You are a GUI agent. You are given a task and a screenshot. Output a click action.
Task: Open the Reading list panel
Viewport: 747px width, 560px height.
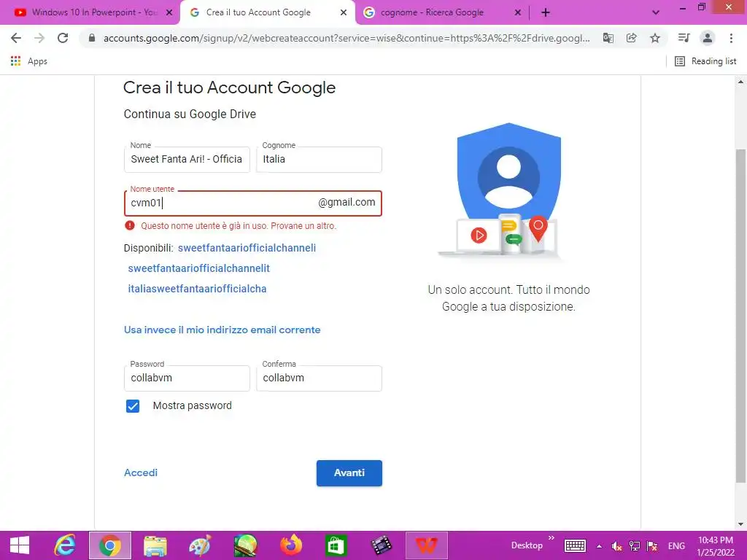coord(705,61)
